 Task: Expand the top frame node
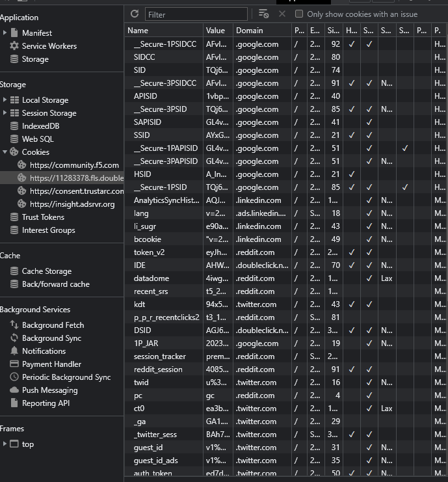[x=5, y=444]
